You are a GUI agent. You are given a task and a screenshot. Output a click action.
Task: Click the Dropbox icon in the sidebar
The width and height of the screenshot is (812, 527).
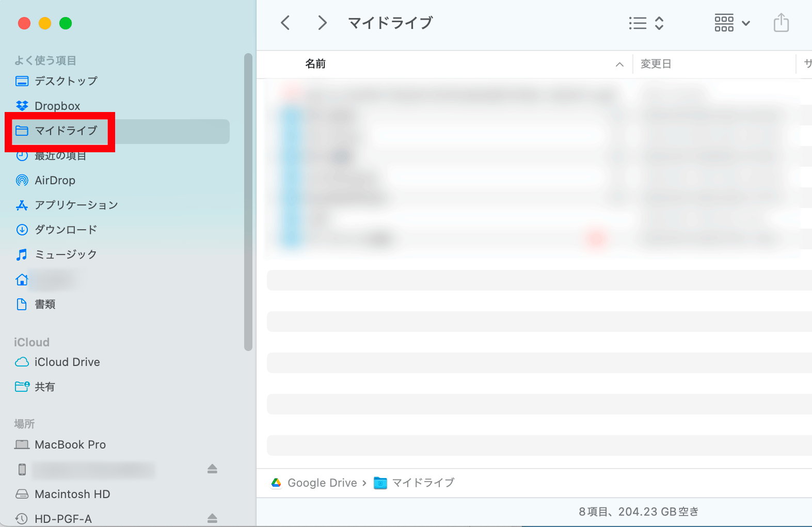click(x=22, y=106)
